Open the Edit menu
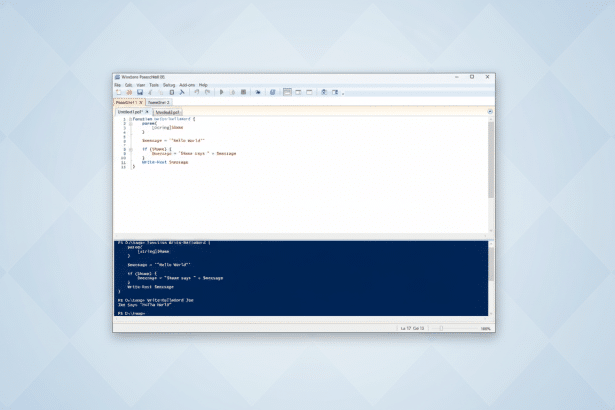This screenshot has height=410, width=615. [128, 85]
